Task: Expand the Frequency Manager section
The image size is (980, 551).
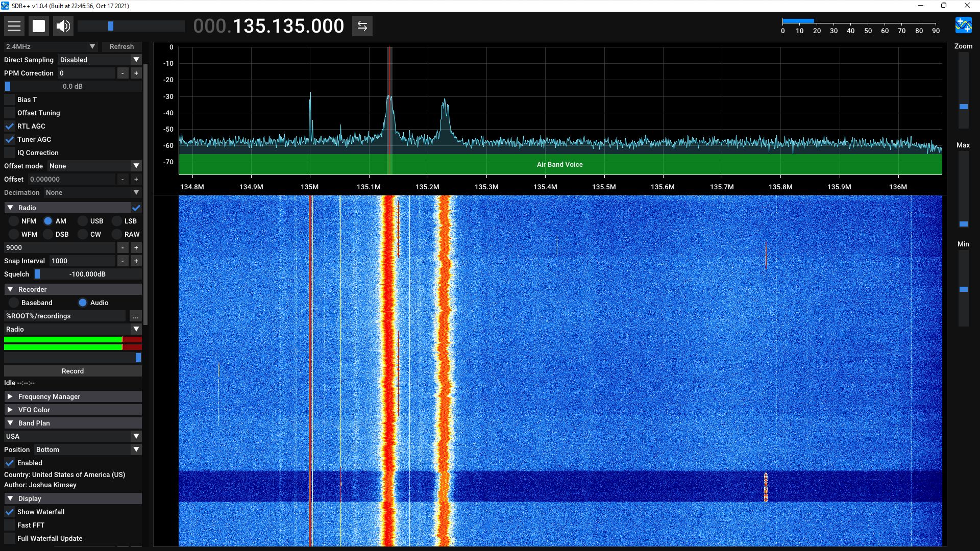Action: click(72, 396)
